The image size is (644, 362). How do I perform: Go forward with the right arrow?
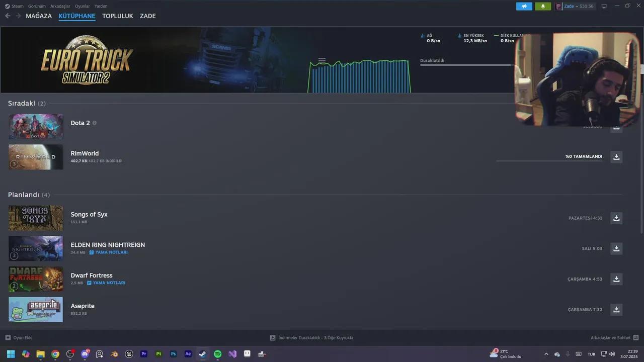18,16
